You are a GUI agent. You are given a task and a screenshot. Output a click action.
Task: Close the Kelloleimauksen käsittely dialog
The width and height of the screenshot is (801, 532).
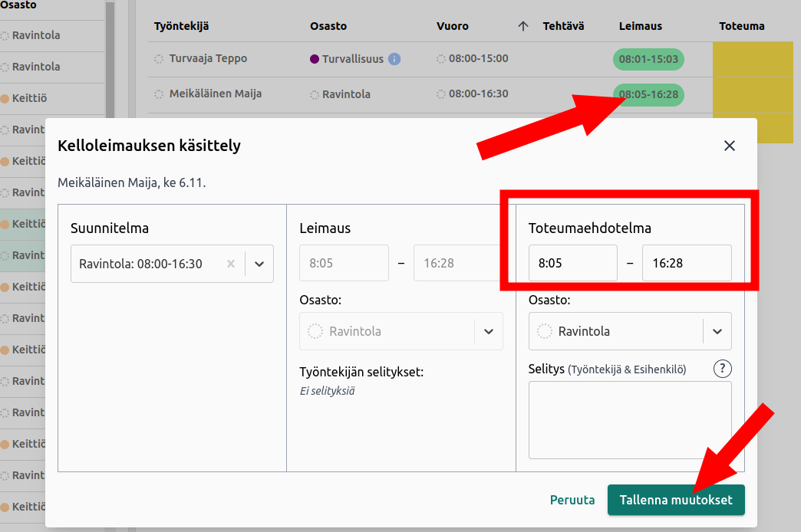tap(729, 146)
